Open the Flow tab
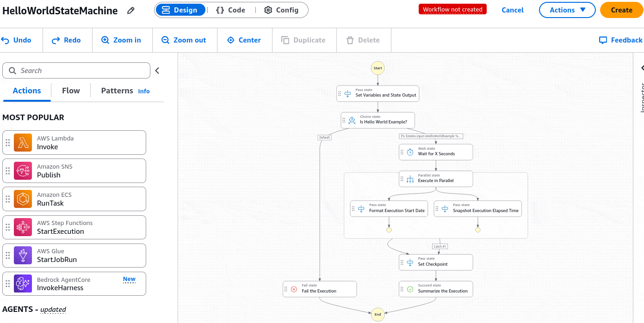Image resolution: width=644 pixels, height=323 pixels. tap(71, 91)
